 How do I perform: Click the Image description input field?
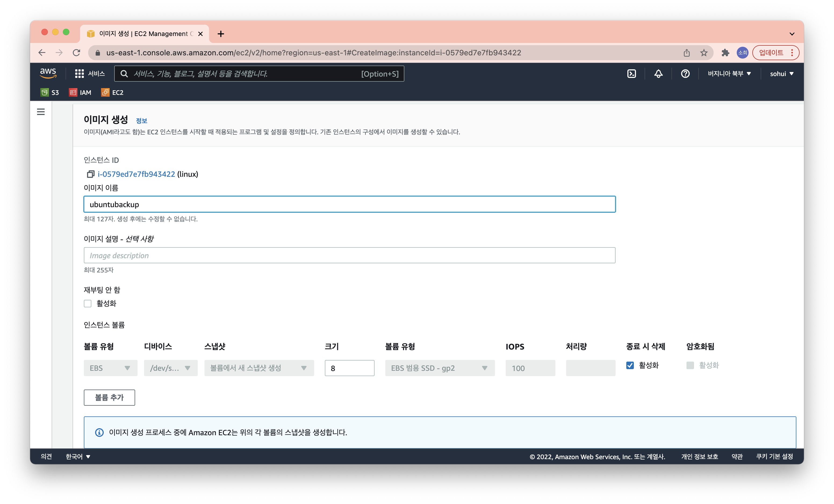(349, 255)
